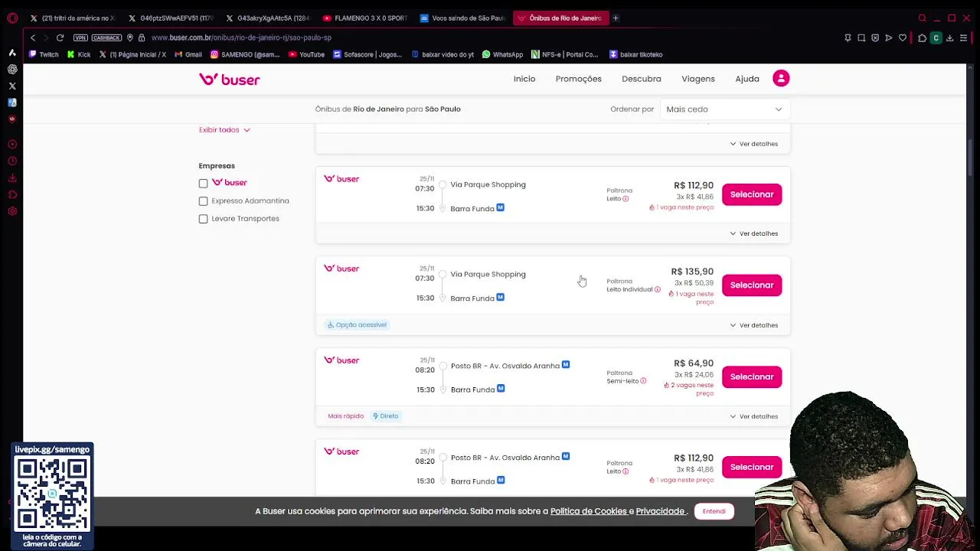Expand the Exibir todos filter list

224,130
